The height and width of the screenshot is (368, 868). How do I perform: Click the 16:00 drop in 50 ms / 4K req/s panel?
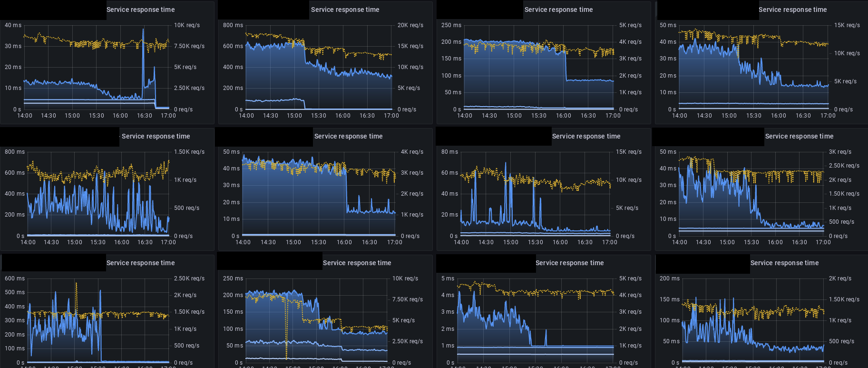click(x=346, y=190)
